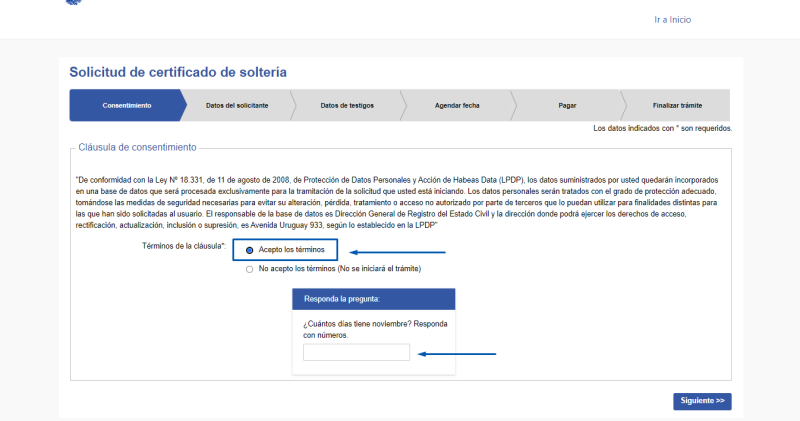800x421 pixels.
Task: Click the "Solicitud de certificado de soltería" heading
Action: (x=177, y=72)
